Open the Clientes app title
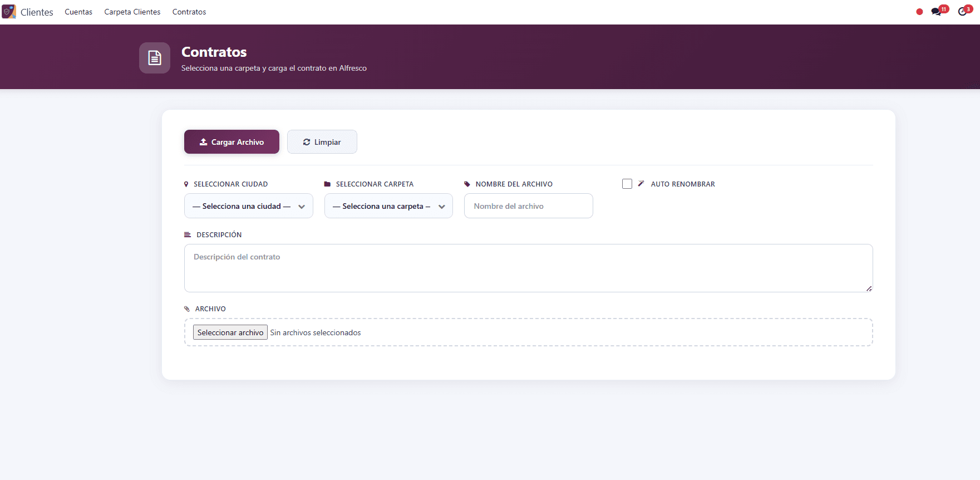980x480 pixels. 37,12
